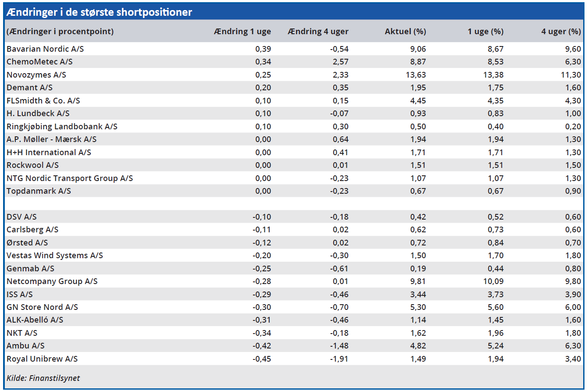
Task: Click Ringkjøbing Landbobank A/S in the table
Action: point(62,127)
